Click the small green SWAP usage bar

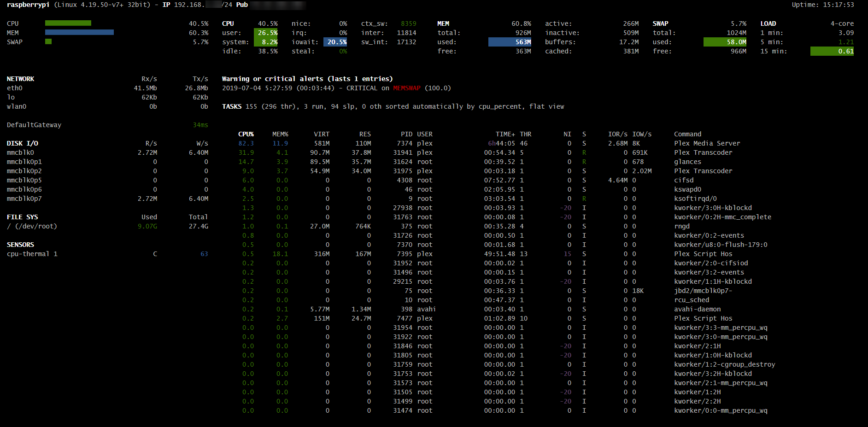click(x=48, y=41)
